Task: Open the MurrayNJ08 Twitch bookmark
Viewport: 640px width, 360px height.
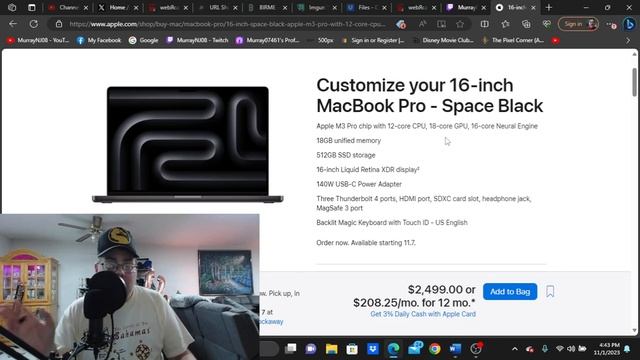Action: pyautogui.click(x=197, y=40)
